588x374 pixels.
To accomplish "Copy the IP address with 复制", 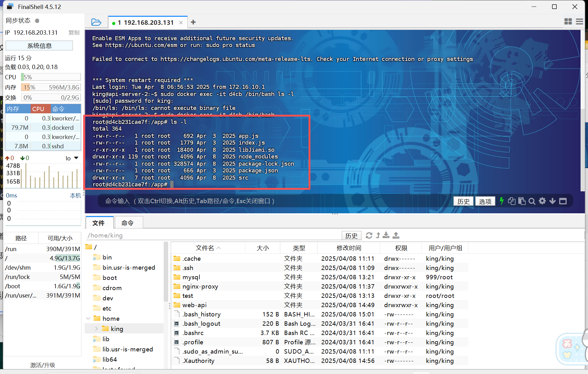I will pos(74,33).
